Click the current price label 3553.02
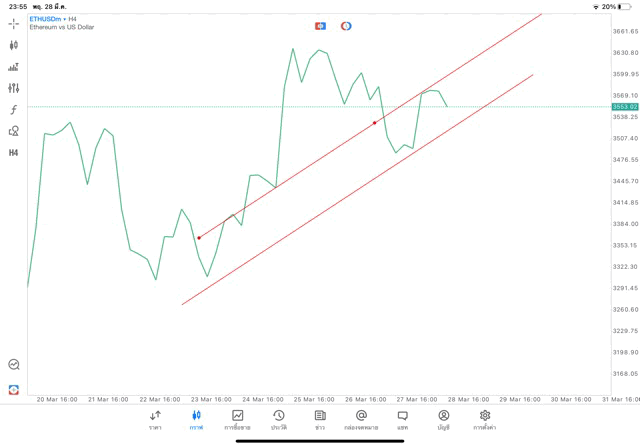640x447 pixels. pyautogui.click(x=625, y=106)
